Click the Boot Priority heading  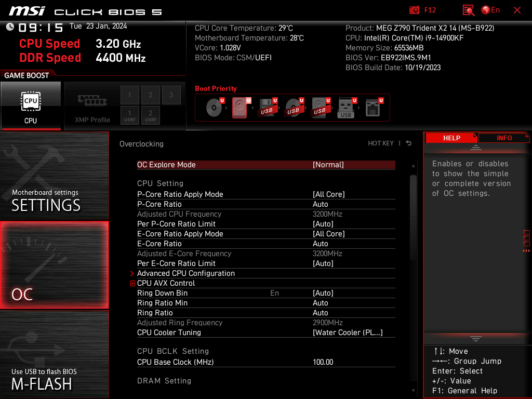[216, 88]
